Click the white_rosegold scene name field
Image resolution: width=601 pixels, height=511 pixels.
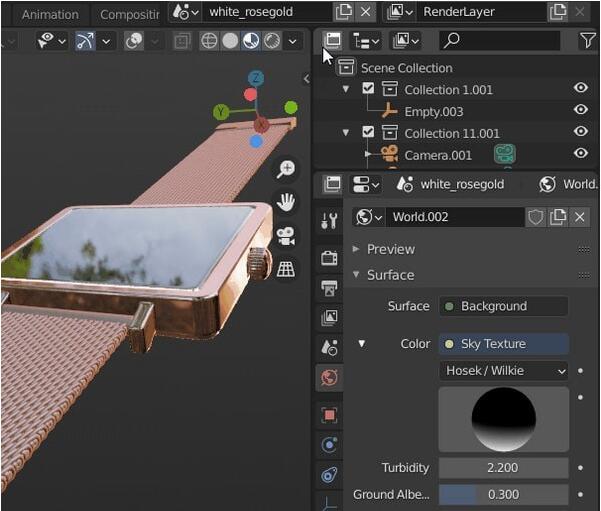pos(267,12)
